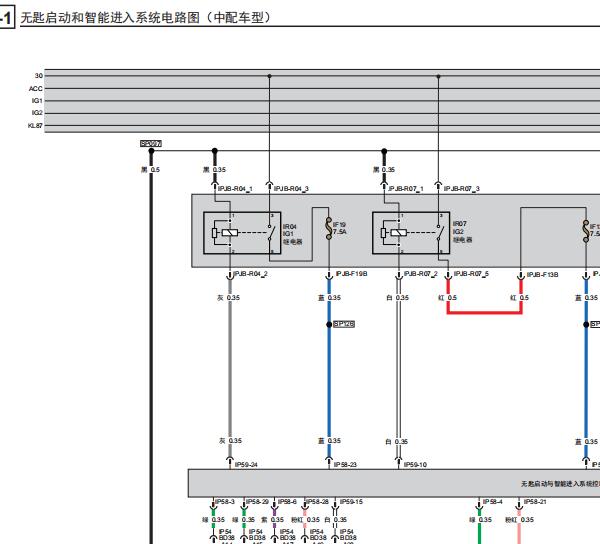Click the IR04 relay switch contact symbol
Image resolution: width=600 pixels, height=544 pixels.
click(271, 232)
